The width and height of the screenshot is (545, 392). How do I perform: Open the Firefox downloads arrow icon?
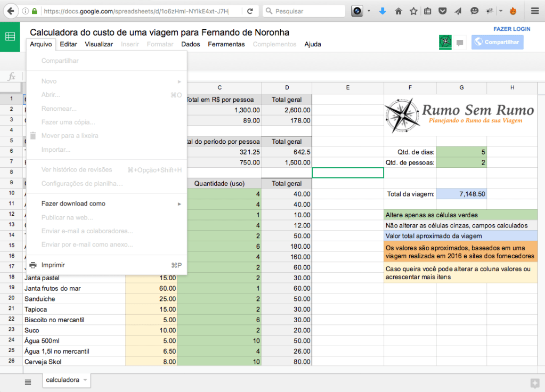(383, 11)
